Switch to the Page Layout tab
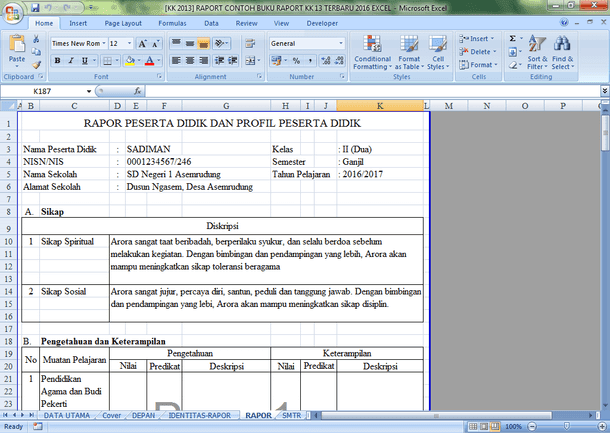 (x=123, y=23)
